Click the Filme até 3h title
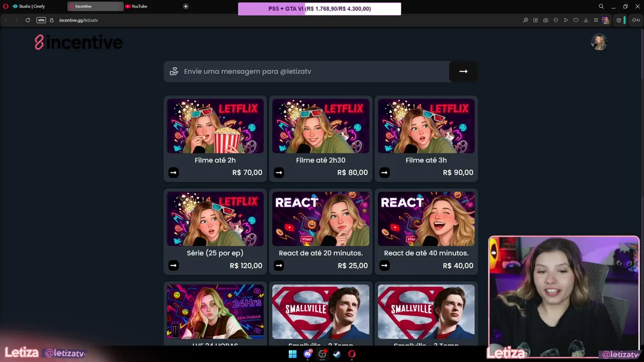 426,160
